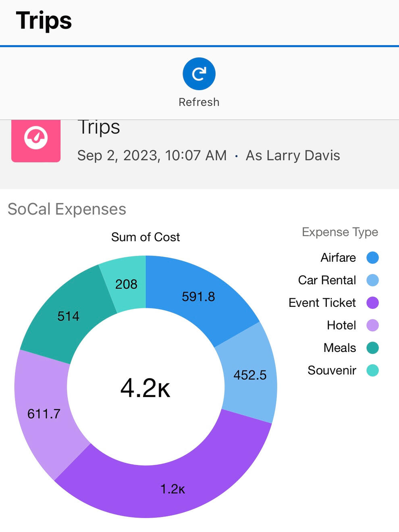399x532 pixels.
Task: Open the Trips dashboard name heading
Action: [99, 127]
